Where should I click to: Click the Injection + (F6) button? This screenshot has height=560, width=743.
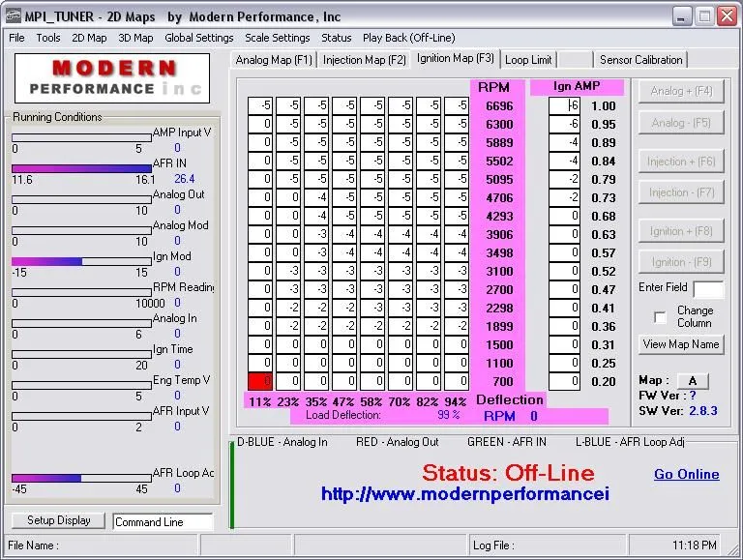681,162
